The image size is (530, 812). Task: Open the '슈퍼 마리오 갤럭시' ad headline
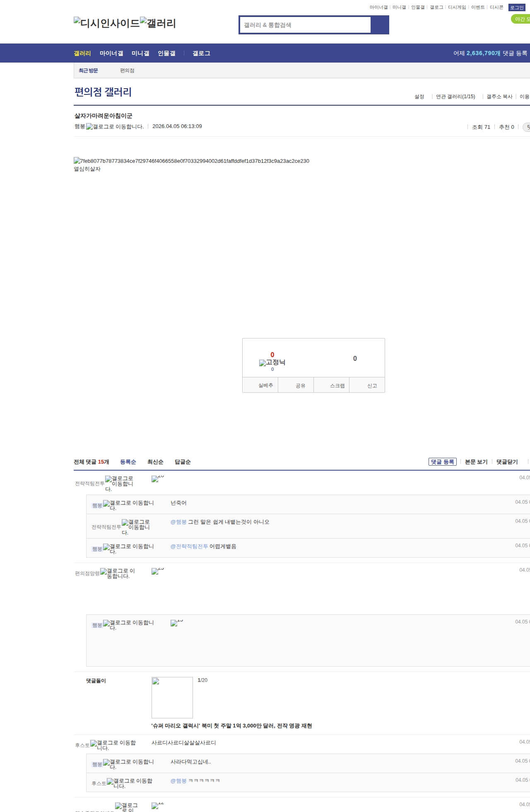[232, 726]
